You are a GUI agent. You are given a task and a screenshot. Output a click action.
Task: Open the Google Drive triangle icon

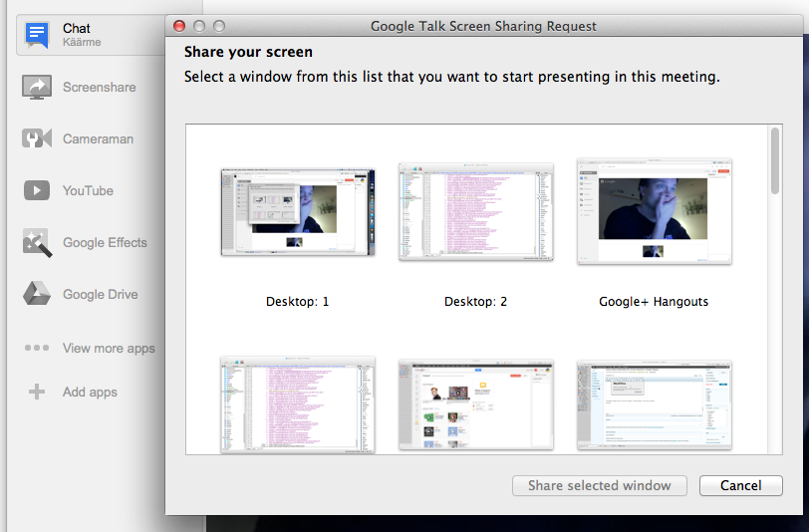37,294
